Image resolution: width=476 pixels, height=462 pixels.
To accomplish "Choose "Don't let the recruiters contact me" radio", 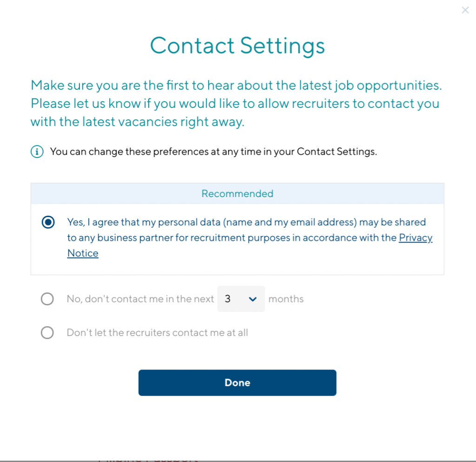I will (47, 333).
